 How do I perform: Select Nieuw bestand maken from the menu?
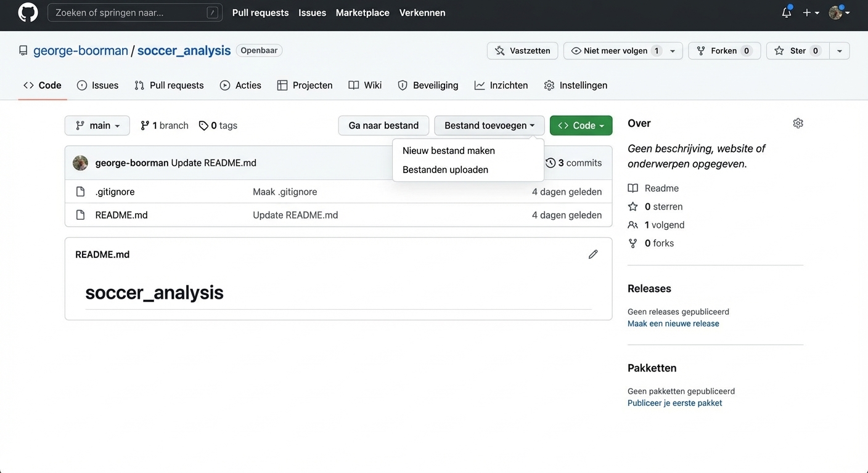coord(448,150)
